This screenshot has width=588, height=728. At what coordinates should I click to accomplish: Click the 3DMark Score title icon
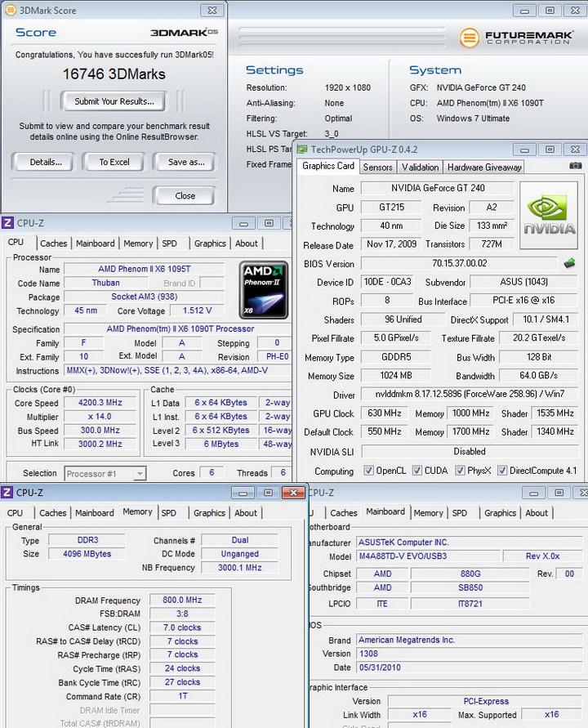pyautogui.click(x=11, y=10)
